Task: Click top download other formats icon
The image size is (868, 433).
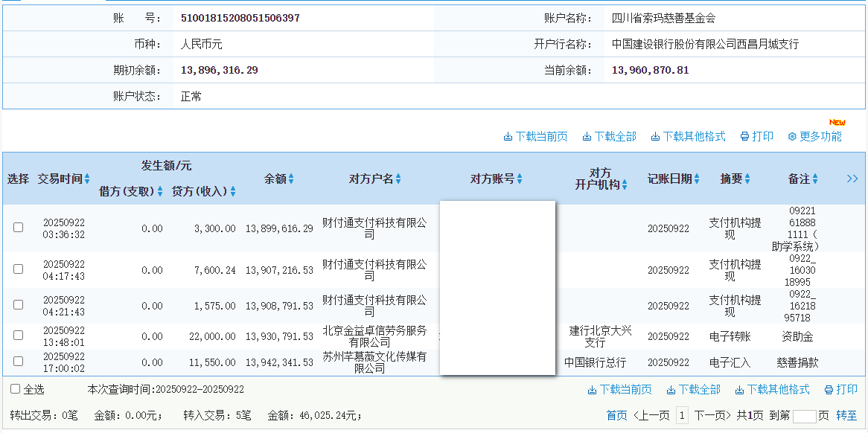Action: pyautogui.click(x=655, y=137)
